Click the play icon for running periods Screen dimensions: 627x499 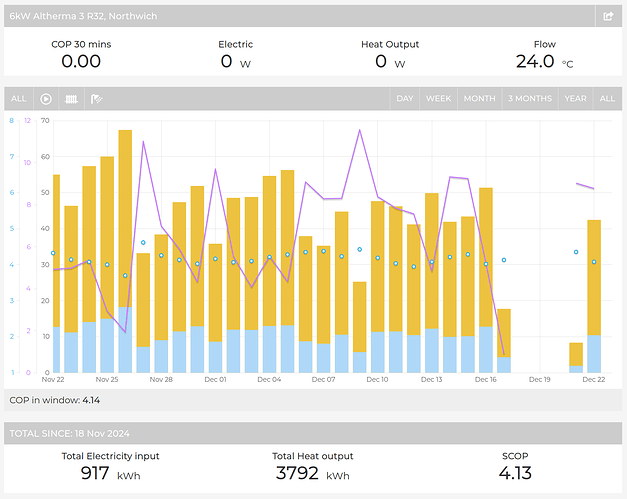tap(46, 99)
